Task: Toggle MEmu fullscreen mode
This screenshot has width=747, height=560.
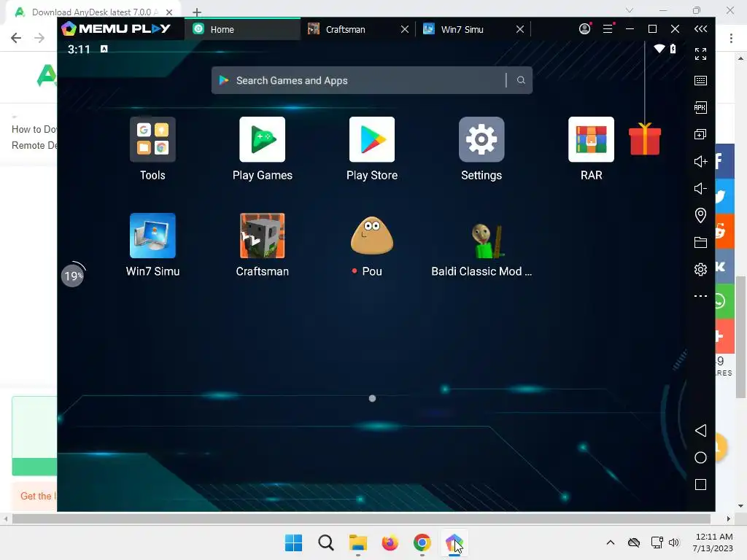Action: pyautogui.click(x=700, y=54)
